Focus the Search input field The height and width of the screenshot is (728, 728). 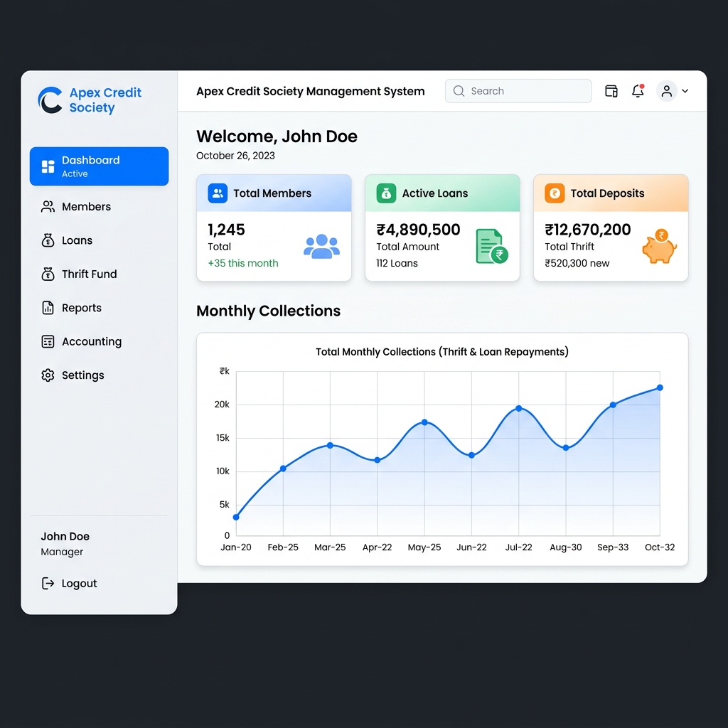(x=518, y=91)
